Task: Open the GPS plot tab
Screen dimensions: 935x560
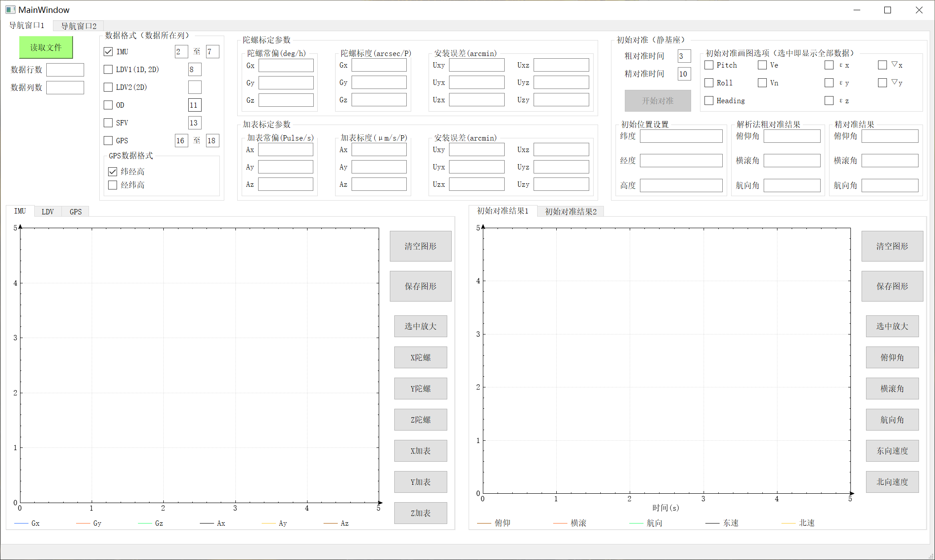Action: point(76,212)
